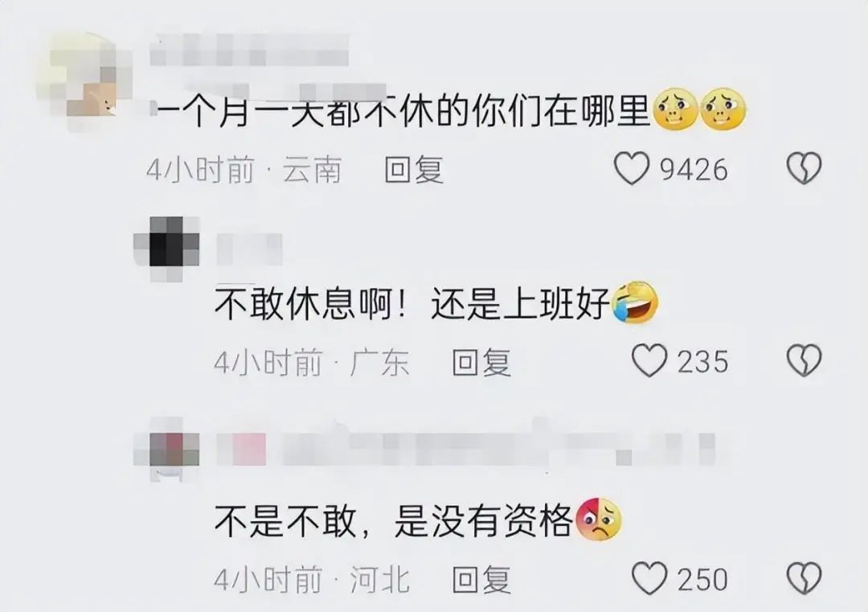Click 回复 under the Yunnan comment

pyautogui.click(x=414, y=170)
